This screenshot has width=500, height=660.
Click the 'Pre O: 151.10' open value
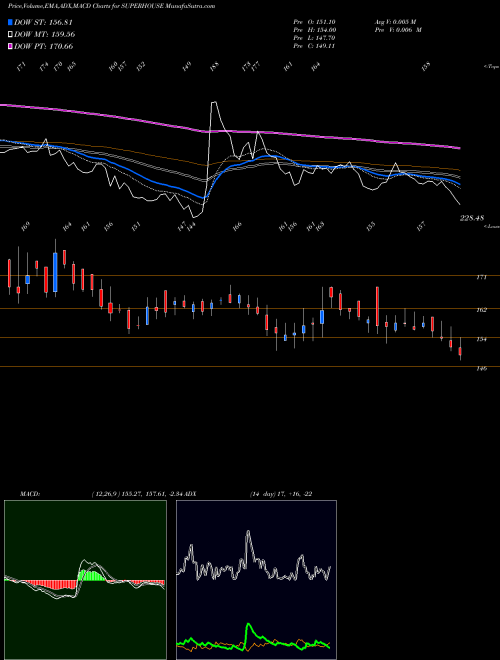click(314, 22)
